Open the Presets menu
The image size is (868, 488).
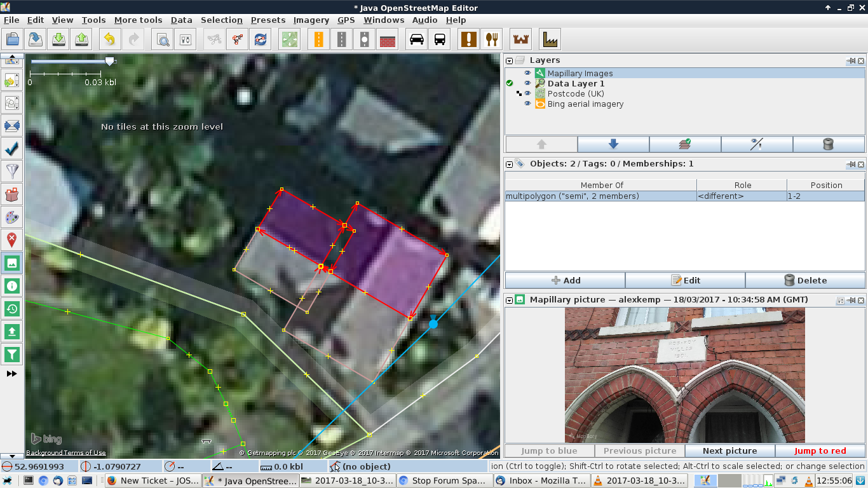click(268, 20)
